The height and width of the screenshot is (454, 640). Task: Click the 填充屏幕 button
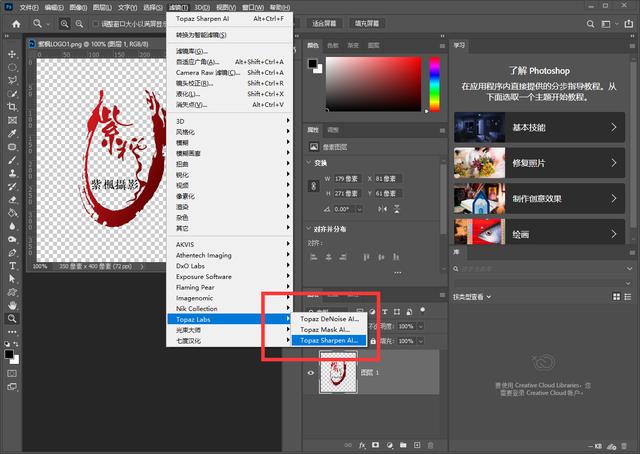pyautogui.click(x=367, y=24)
